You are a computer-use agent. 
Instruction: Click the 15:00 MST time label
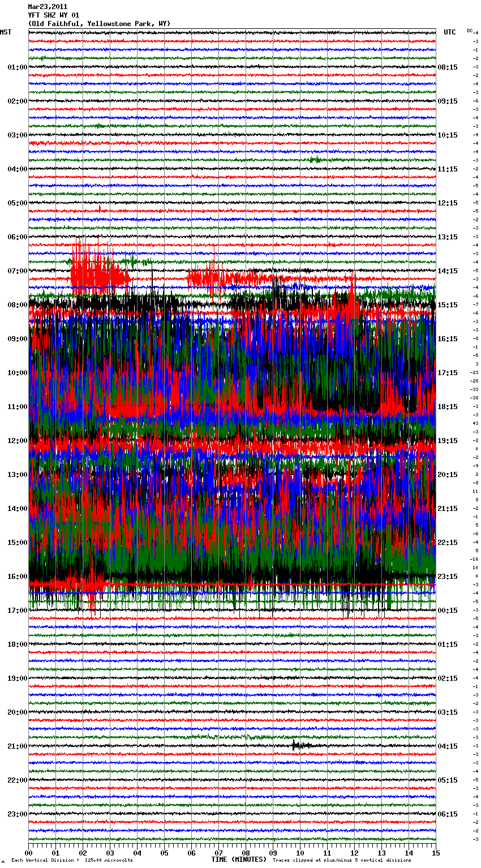pyautogui.click(x=18, y=543)
